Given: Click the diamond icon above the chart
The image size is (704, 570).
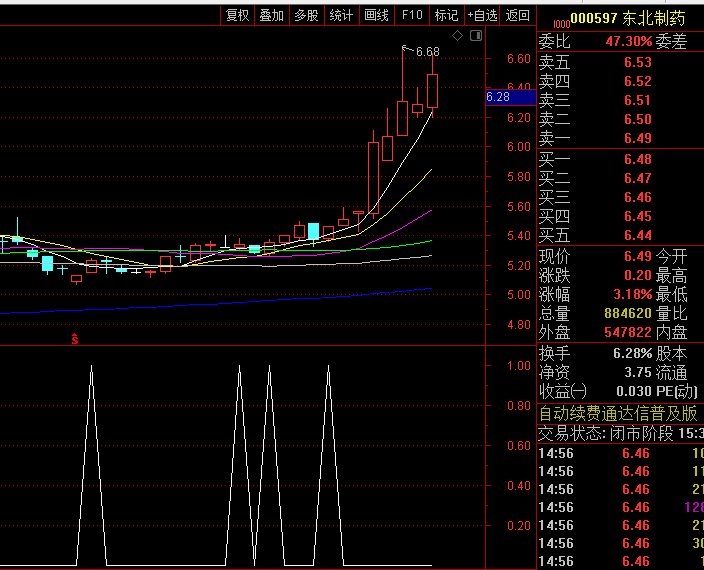Looking at the screenshot, I should click(x=458, y=36).
